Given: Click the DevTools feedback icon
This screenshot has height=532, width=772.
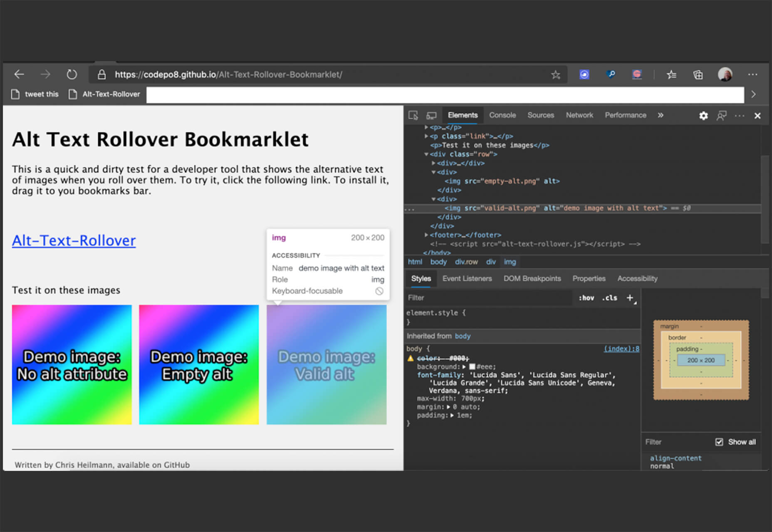Looking at the screenshot, I should (722, 116).
